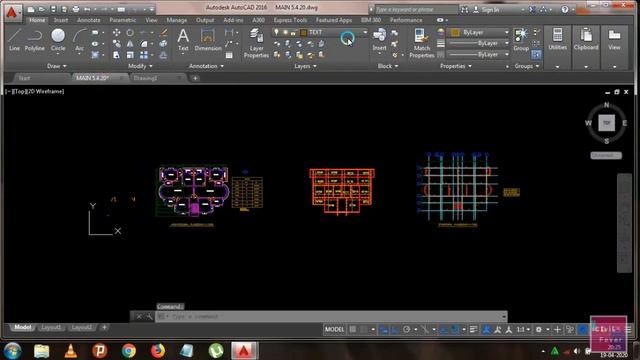This screenshot has width=640, height=360.
Task: Switch to the Parametric ribbon tab
Action: tap(122, 20)
